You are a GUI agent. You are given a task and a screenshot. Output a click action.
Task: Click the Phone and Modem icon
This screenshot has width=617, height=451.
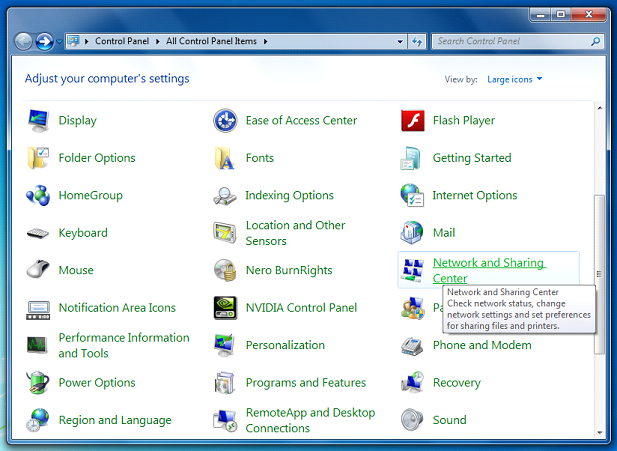(x=412, y=346)
